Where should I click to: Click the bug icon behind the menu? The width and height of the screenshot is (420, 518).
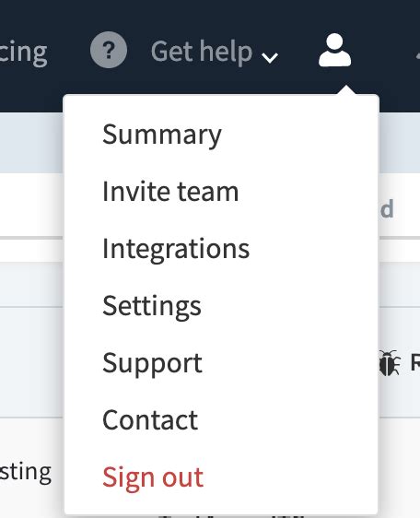(390, 363)
